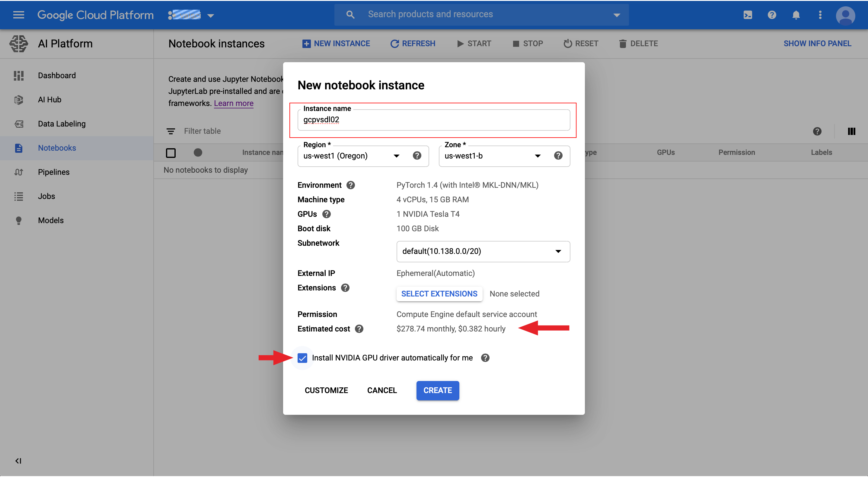This screenshot has width=868, height=477.
Task: Open the Subnetwork default dropdown
Action: click(483, 251)
